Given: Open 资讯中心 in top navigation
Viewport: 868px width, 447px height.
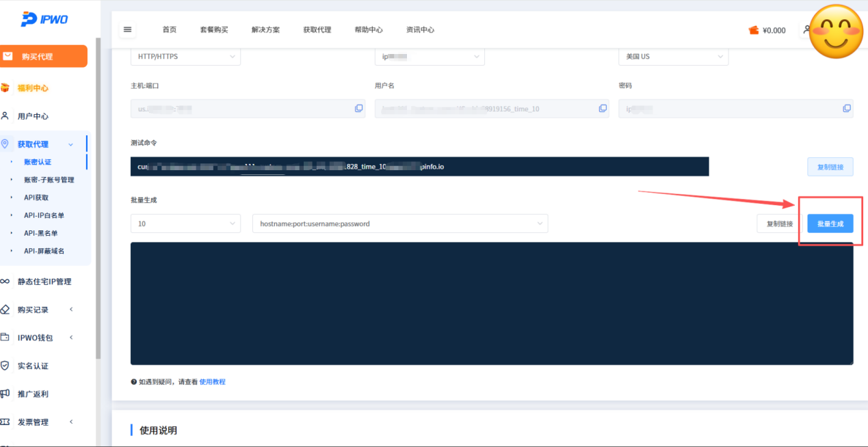Looking at the screenshot, I should (420, 30).
